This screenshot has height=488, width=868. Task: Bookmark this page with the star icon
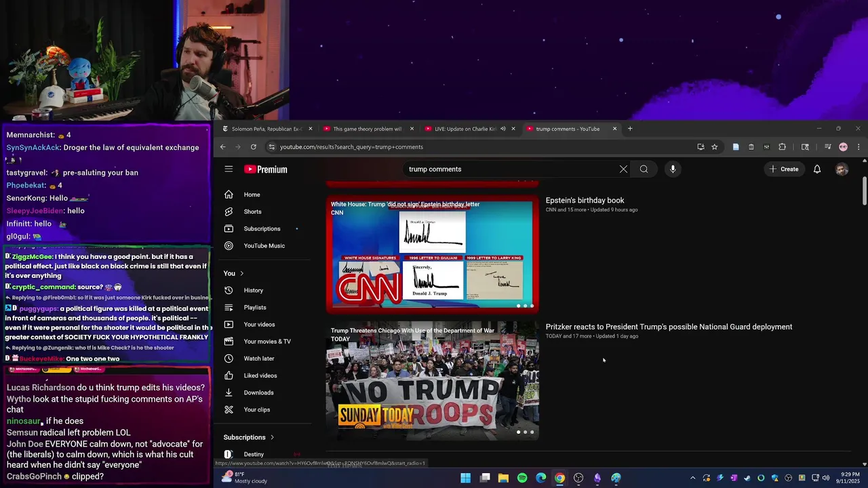[714, 147]
